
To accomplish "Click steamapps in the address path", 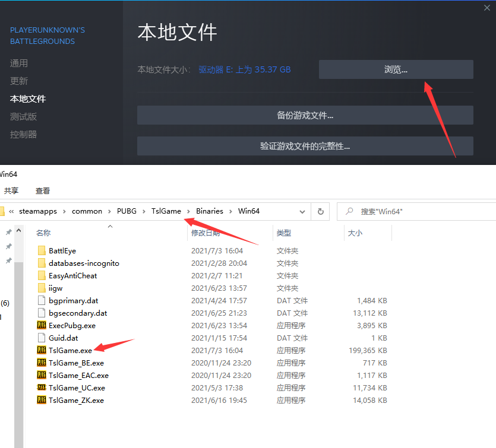I will click(38, 211).
